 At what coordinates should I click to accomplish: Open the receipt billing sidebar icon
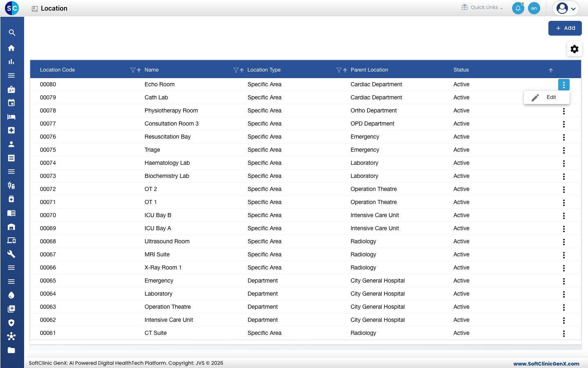coord(11,158)
